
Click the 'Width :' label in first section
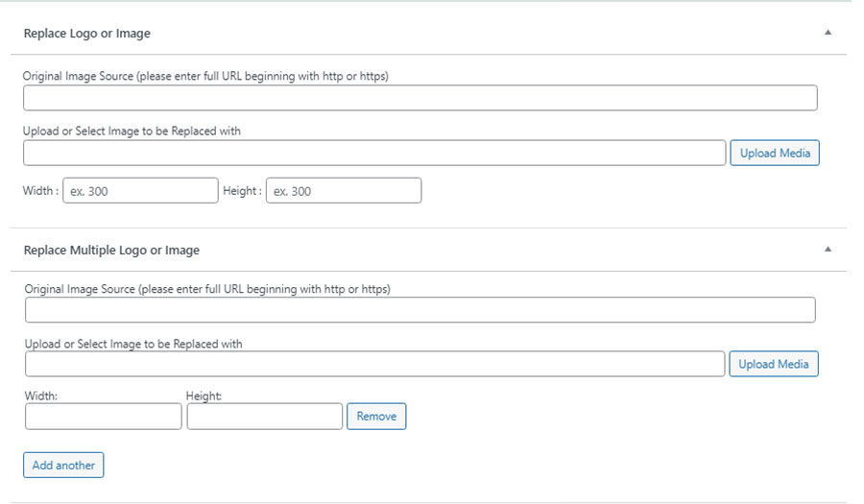tap(40, 191)
